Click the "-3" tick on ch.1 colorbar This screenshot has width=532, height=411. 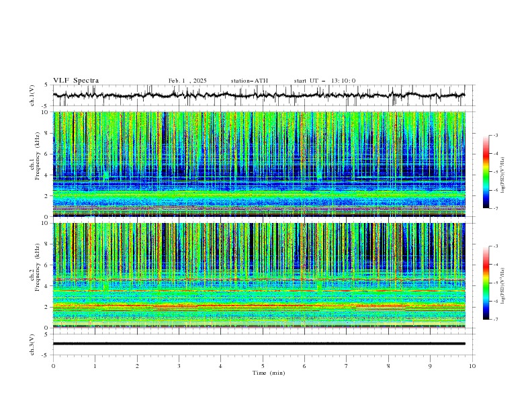tap(496, 136)
